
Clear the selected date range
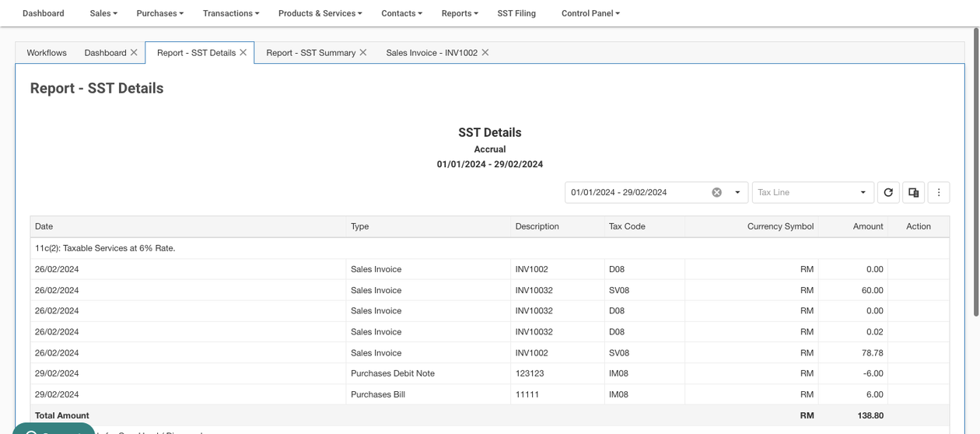tap(716, 192)
